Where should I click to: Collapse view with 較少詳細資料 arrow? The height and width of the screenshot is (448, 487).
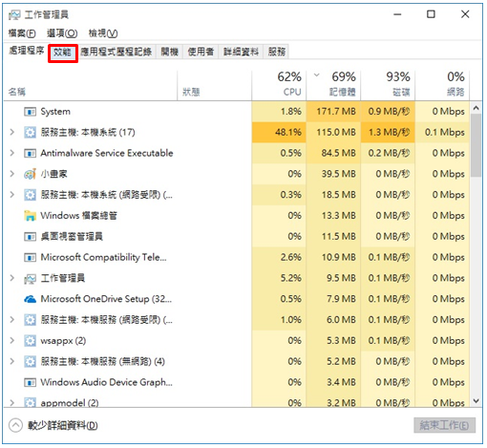coord(15,425)
